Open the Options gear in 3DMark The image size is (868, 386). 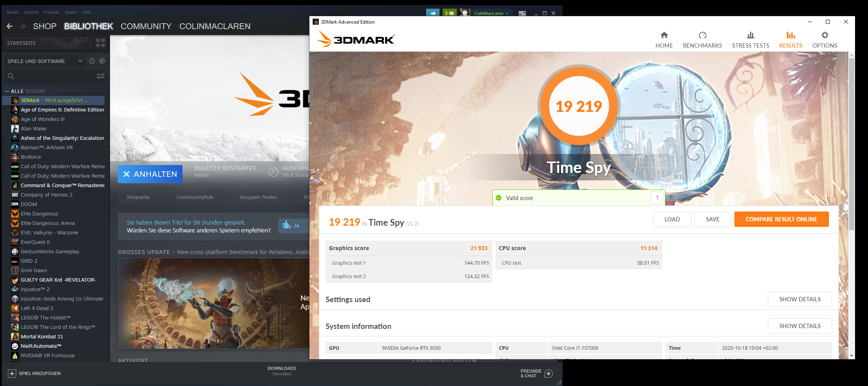point(825,35)
